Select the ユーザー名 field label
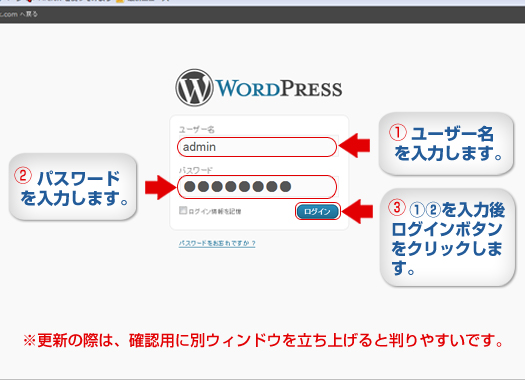This screenshot has height=380, width=525. (x=197, y=130)
